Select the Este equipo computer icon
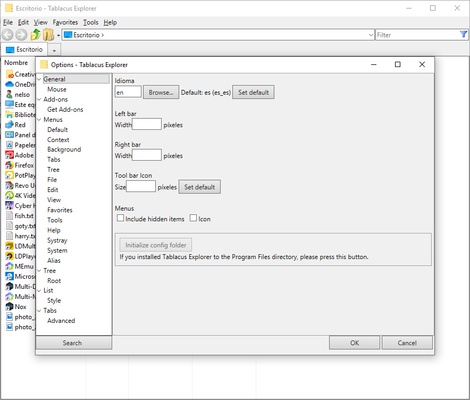Viewport: 470px width, 400px height. (x=9, y=104)
